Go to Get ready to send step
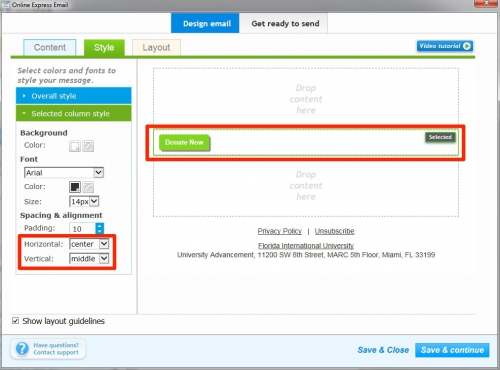500x370 pixels. click(x=285, y=23)
